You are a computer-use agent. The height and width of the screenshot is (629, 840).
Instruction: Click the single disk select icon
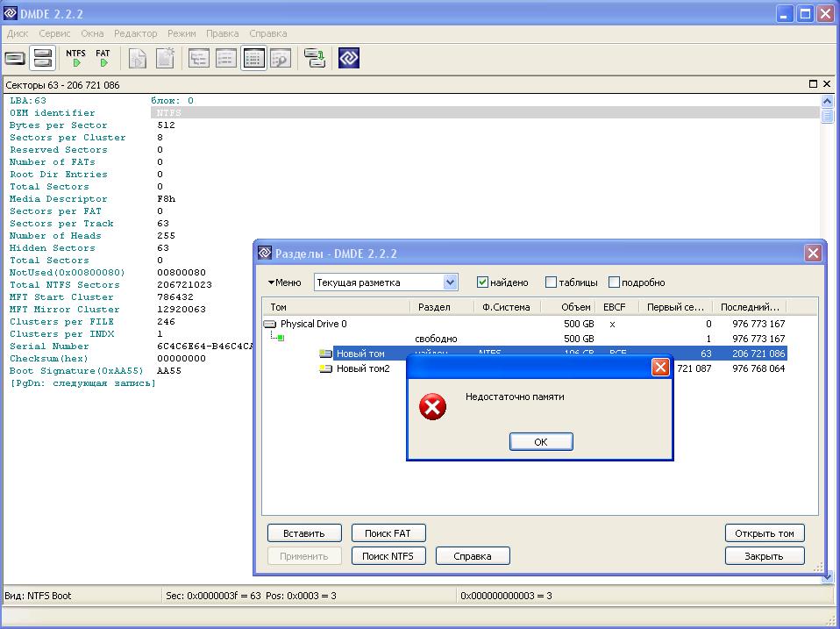[15, 59]
